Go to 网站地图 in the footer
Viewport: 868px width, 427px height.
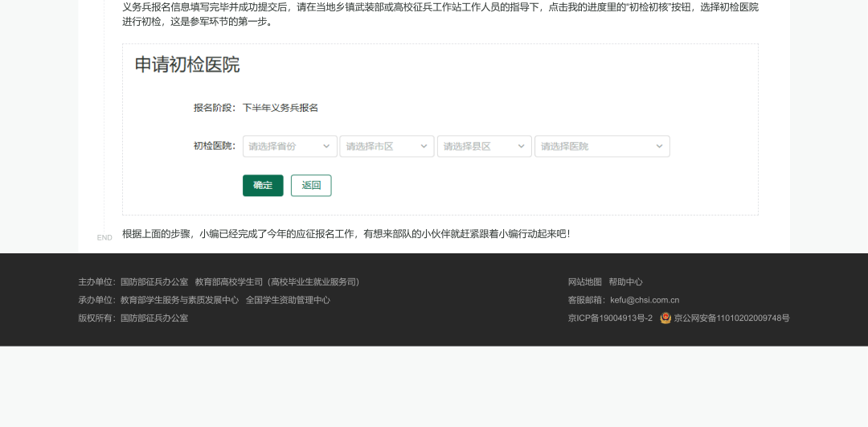584,282
